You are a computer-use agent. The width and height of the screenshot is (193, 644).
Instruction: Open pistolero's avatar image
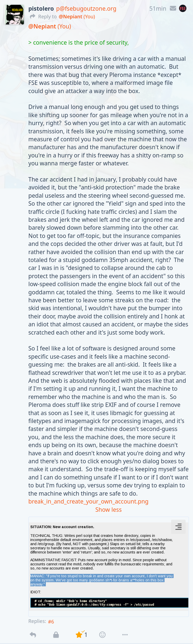coord(15,15)
